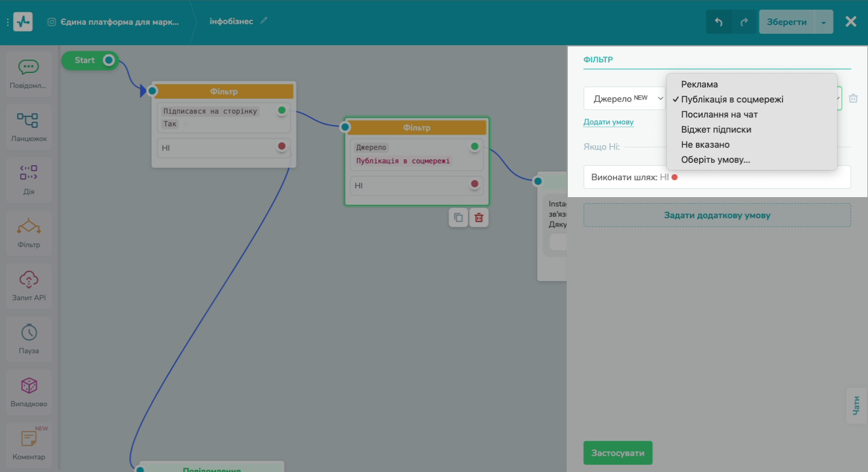
Task: Select the Повідомлення block in sidebar
Action: (x=28, y=74)
